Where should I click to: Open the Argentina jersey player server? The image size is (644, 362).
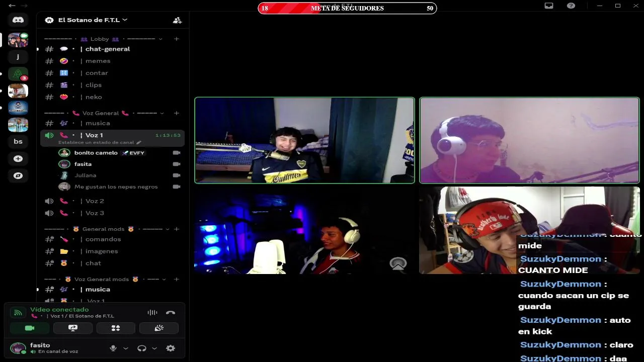pyautogui.click(x=18, y=124)
